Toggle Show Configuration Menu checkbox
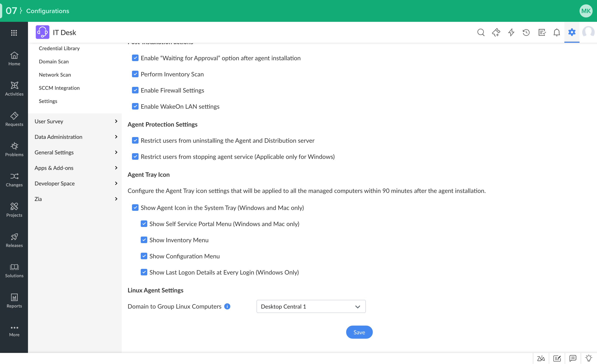 [144, 256]
